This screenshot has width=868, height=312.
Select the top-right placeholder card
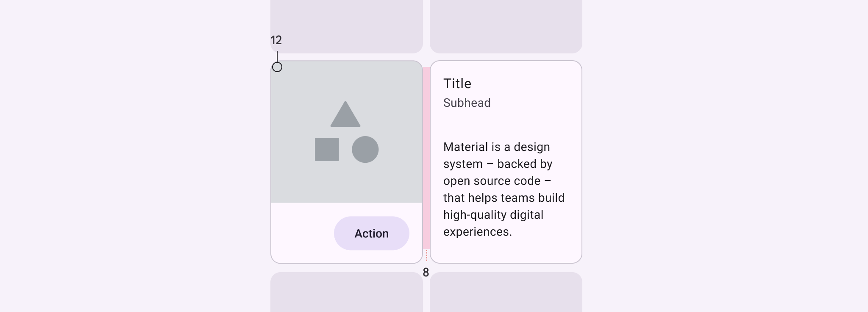coord(506,26)
